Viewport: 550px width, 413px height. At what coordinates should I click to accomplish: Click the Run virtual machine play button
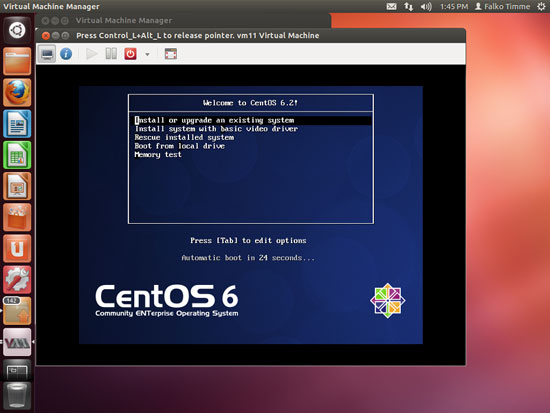(92, 54)
